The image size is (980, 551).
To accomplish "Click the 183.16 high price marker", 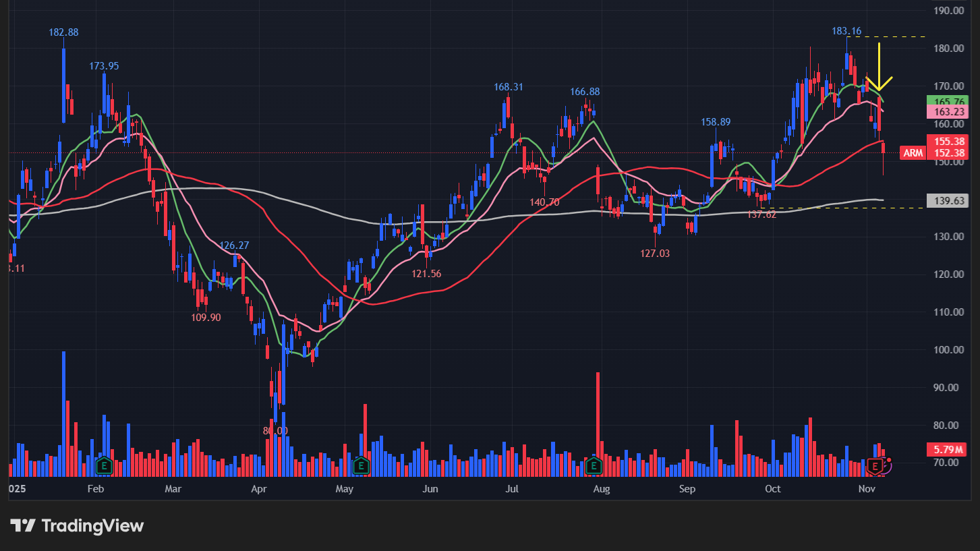I will tap(846, 31).
